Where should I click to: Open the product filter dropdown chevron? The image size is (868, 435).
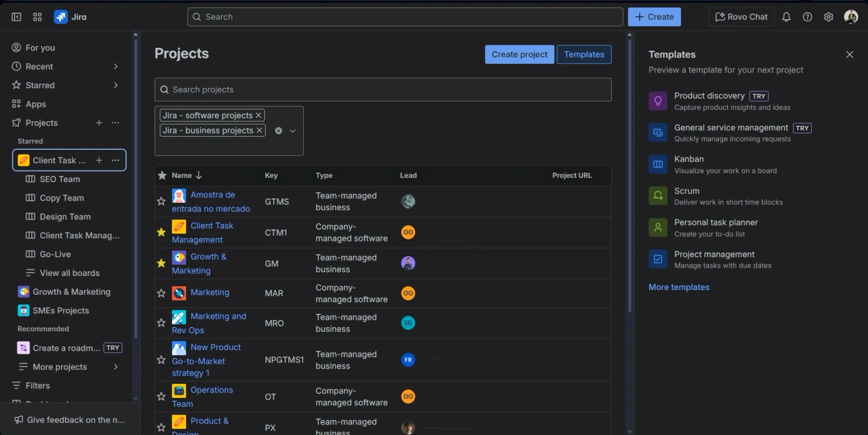coord(293,131)
